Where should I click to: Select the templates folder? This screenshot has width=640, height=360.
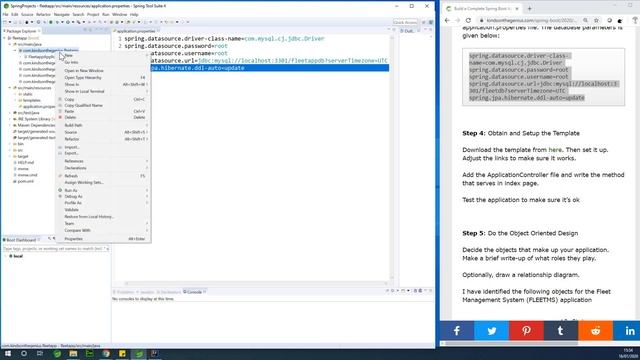[x=31, y=100]
